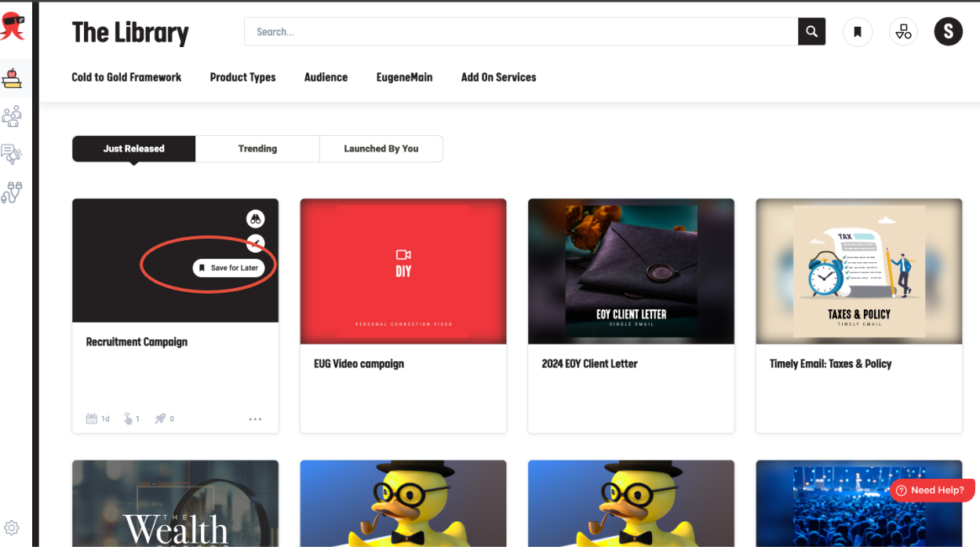Screen dimensions: 980x547
Task: Open the settings gear in sidebar
Action: coord(12,527)
